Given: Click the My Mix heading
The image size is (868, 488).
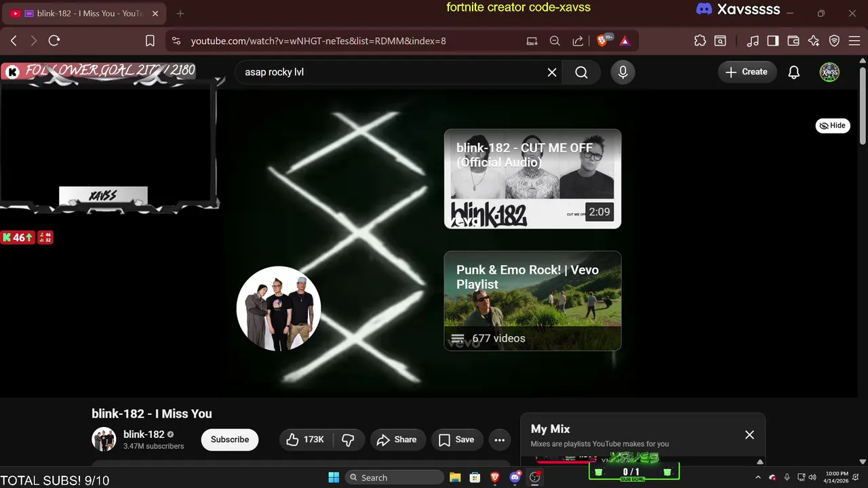Looking at the screenshot, I should pyautogui.click(x=550, y=429).
